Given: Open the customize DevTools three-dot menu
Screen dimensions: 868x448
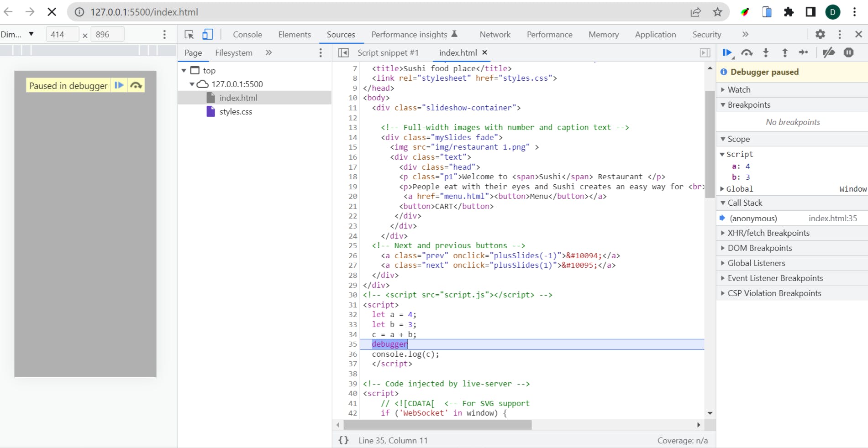Looking at the screenshot, I should pos(840,34).
